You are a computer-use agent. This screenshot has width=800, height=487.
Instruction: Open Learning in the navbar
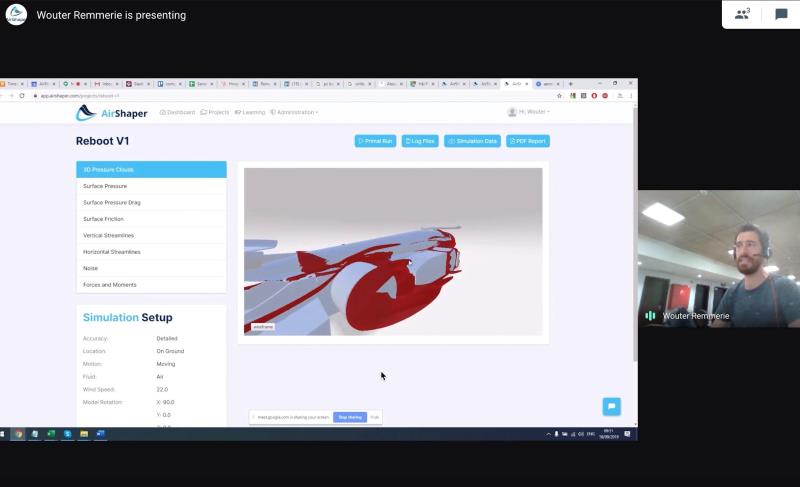[249, 112]
